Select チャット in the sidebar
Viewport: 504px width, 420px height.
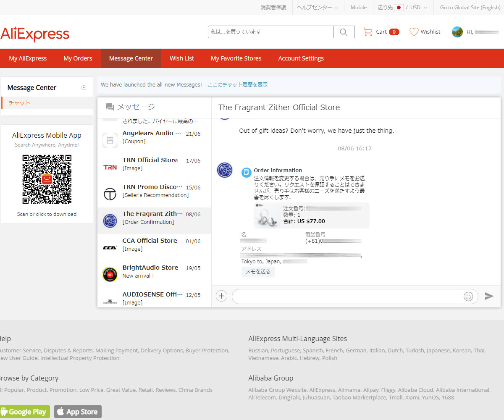tap(47, 103)
